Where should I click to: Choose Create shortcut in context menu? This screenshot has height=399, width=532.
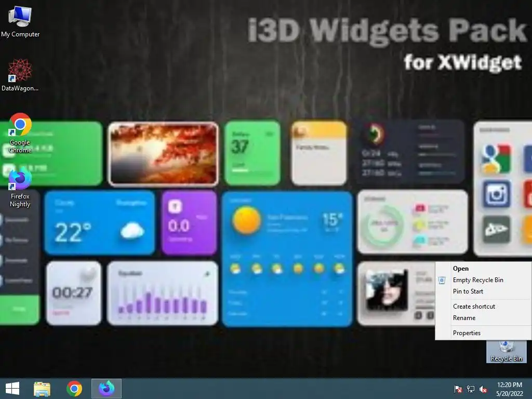[x=483, y=307]
